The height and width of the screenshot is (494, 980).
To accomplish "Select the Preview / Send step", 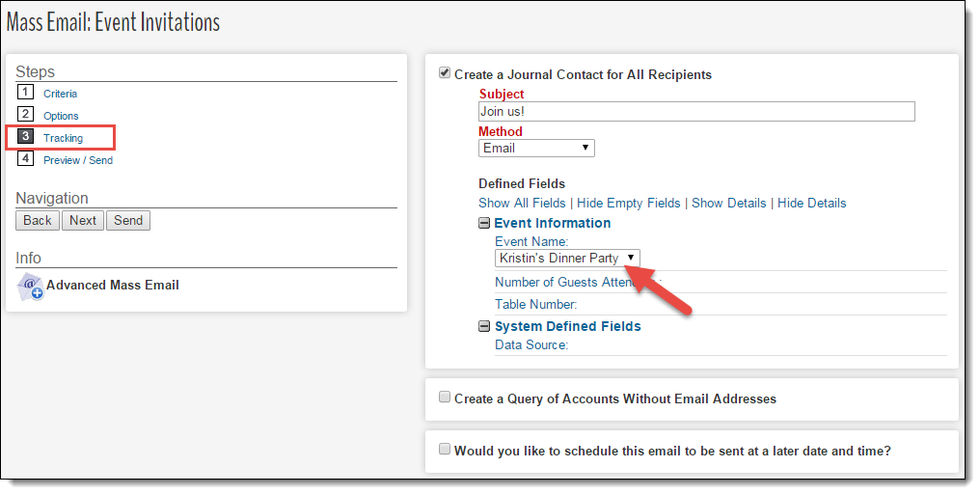I will (x=78, y=160).
